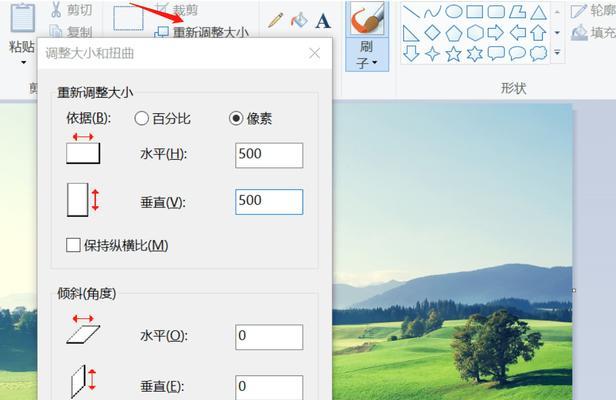Screen dimensions: 616x400
Task: Pick the Six-point star shape
Action: [x=475, y=54]
